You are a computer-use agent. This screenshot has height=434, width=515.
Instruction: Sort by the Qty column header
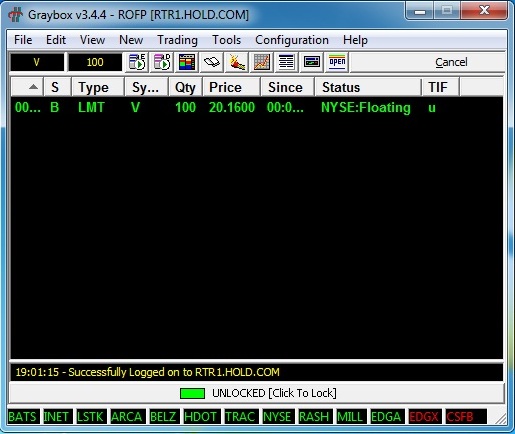point(185,87)
